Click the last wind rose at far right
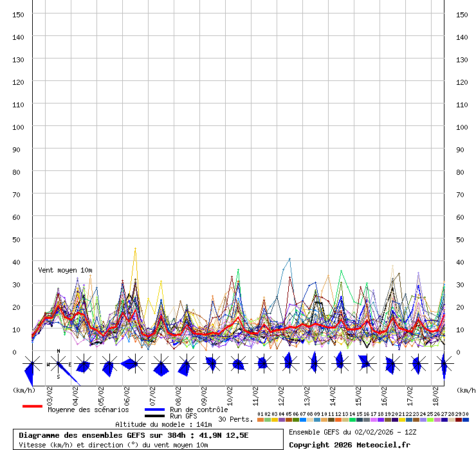The image size is (476, 450). 443,364
